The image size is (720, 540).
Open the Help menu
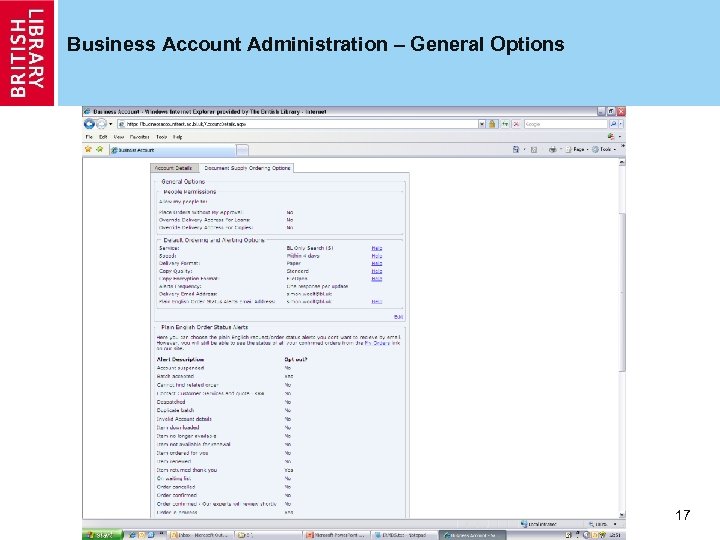tap(178, 137)
